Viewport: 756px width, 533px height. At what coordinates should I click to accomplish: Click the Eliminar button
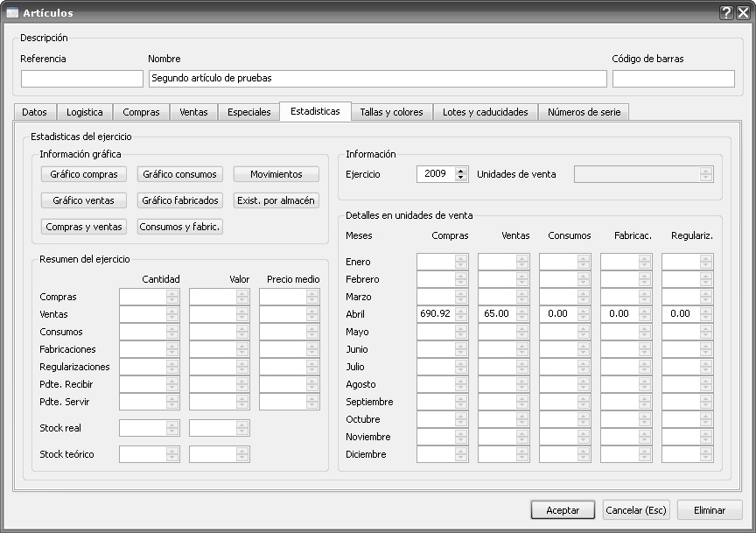(x=710, y=510)
